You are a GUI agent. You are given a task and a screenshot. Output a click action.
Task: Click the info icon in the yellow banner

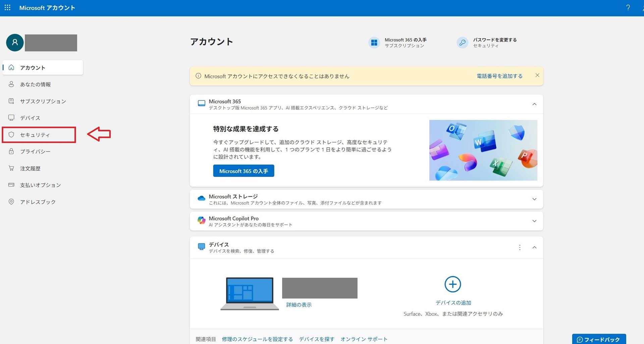point(199,76)
